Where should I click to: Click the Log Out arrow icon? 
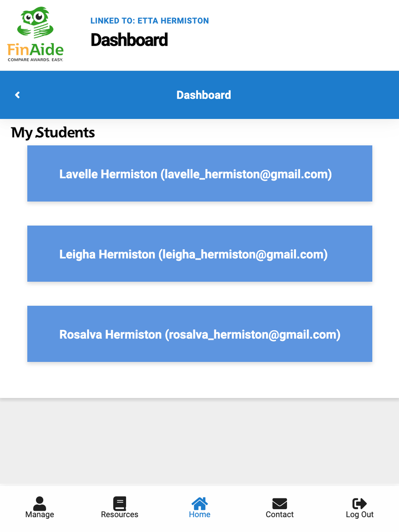(x=359, y=504)
